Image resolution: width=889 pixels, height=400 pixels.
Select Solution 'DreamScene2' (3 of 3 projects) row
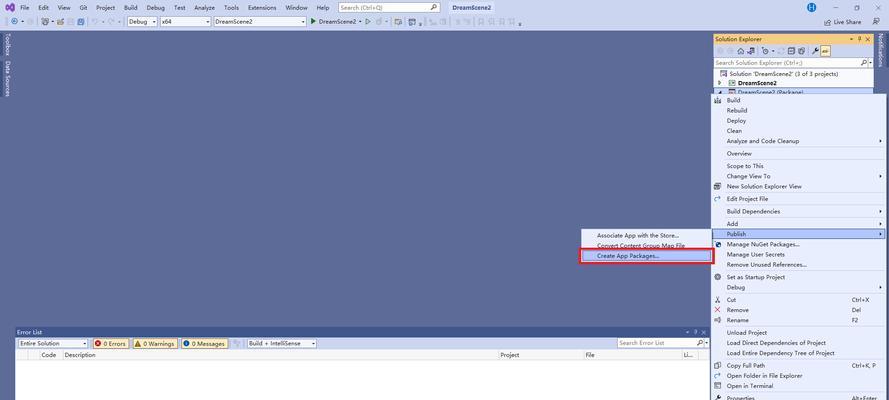[x=793, y=74]
